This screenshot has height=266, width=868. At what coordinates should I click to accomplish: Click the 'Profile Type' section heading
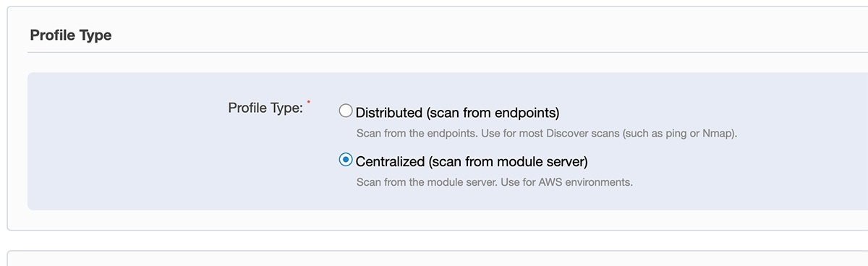pos(71,35)
